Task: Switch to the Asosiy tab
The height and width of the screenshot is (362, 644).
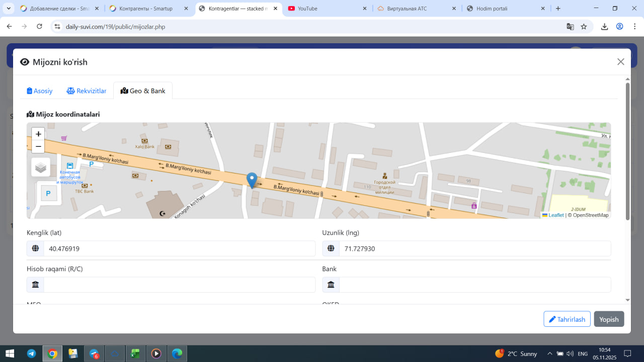Action: (x=40, y=91)
